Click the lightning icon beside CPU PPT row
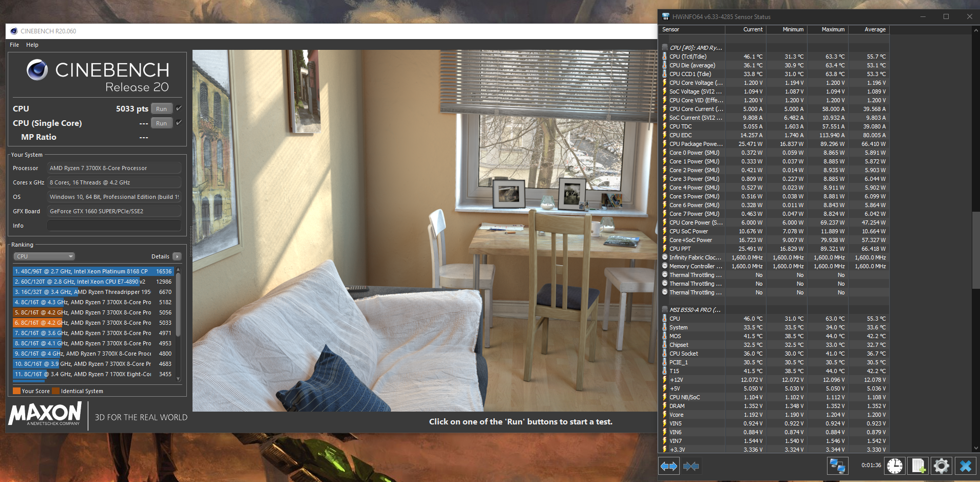Viewport: 980px width, 482px height. pos(665,249)
